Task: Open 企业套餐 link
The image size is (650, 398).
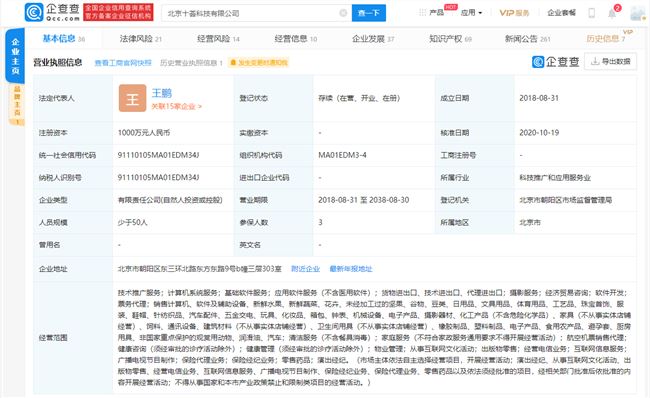Action: click(x=561, y=13)
